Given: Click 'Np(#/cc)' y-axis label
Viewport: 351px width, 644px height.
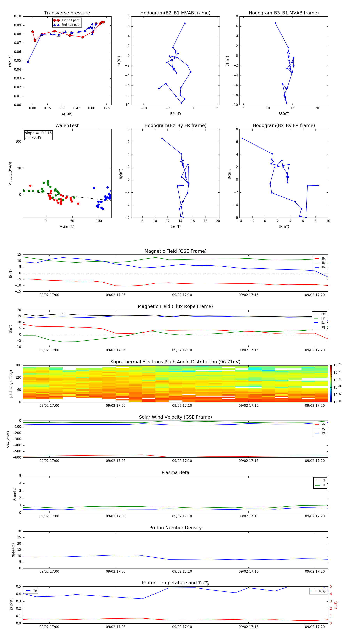Looking at the screenshot, I should coord(13,550).
